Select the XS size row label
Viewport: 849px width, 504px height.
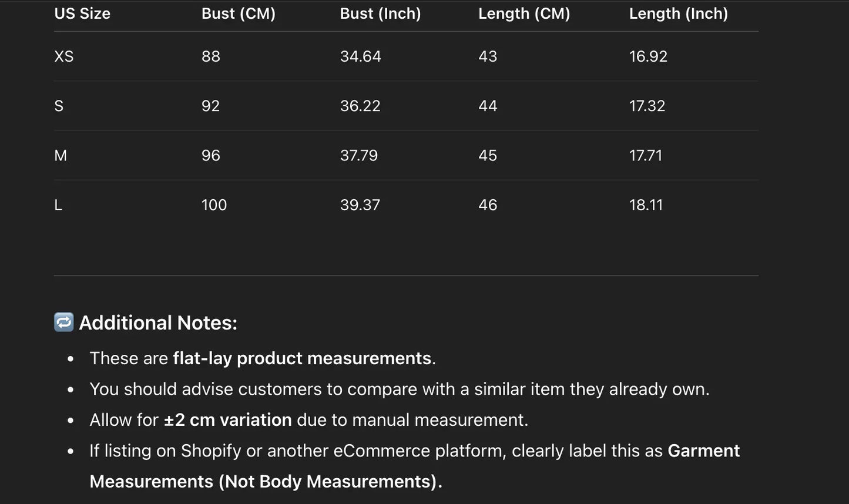point(64,56)
